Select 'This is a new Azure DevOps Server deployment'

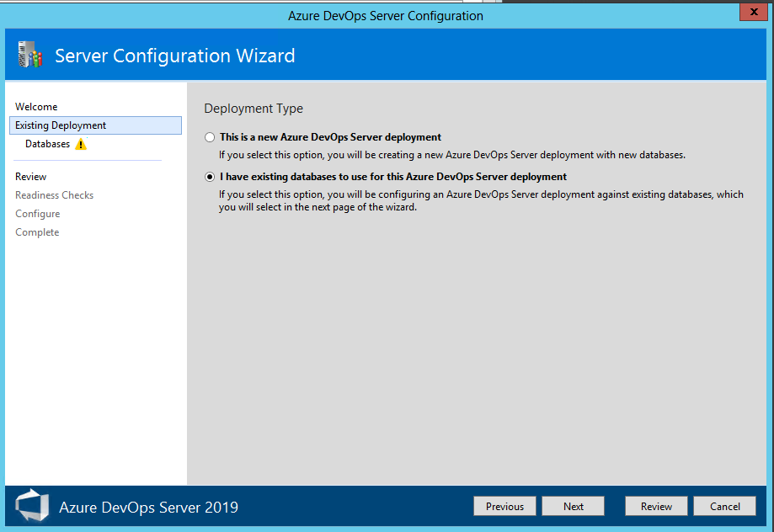[209, 136]
